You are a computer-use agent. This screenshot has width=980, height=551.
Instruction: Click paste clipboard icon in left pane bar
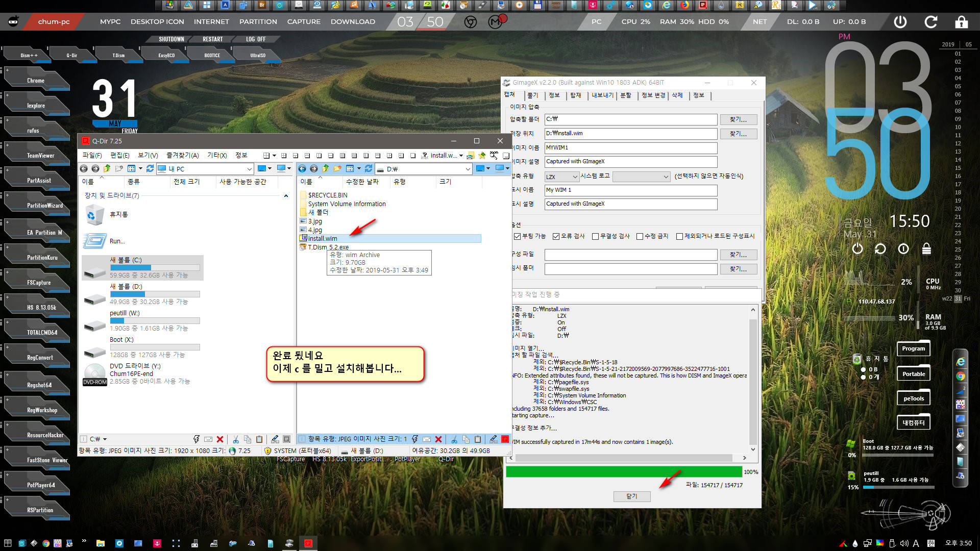pos(259,439)
